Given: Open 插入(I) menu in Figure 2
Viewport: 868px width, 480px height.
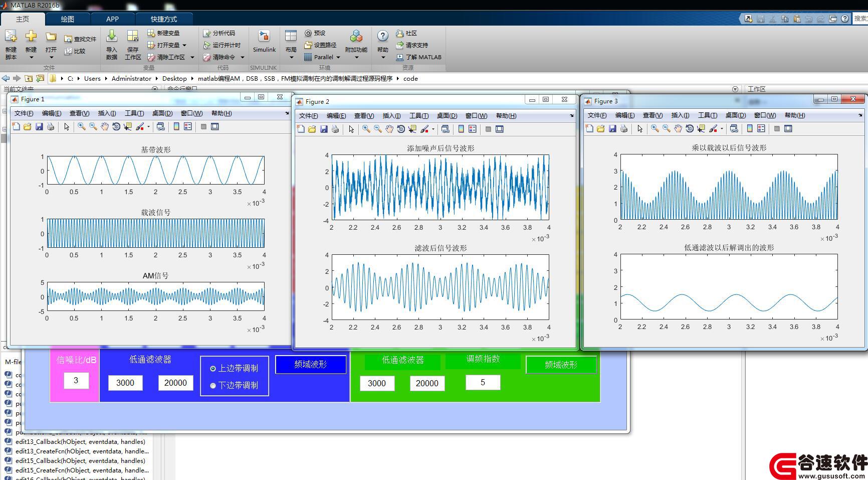Looking at the screenshot, I should coord(391,116).
